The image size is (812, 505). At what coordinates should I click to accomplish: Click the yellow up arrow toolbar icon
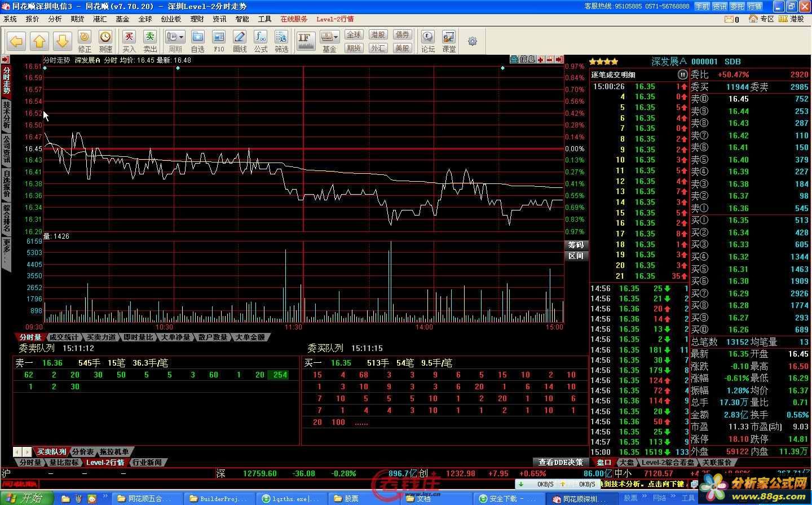point(39,41)
